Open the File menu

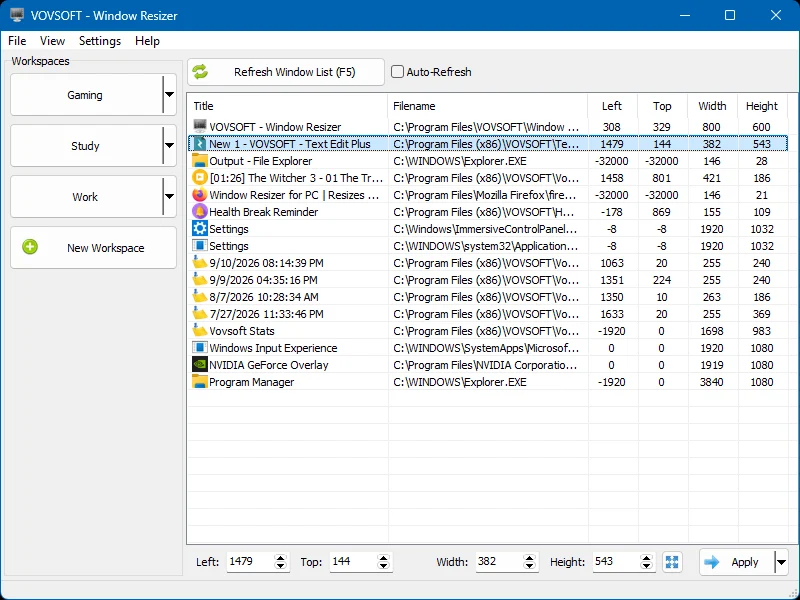17,41
